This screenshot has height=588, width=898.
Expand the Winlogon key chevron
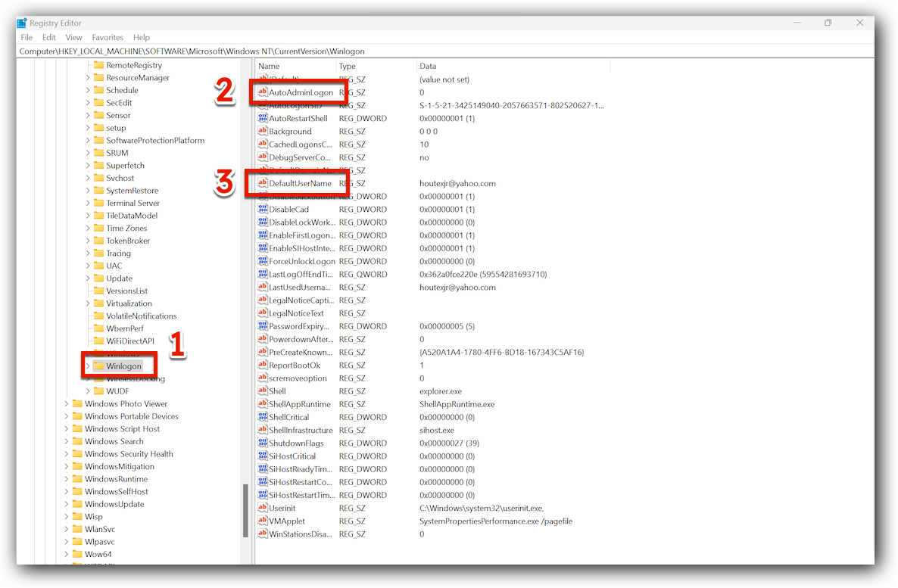pyautogui.click(x=88, y=366)
